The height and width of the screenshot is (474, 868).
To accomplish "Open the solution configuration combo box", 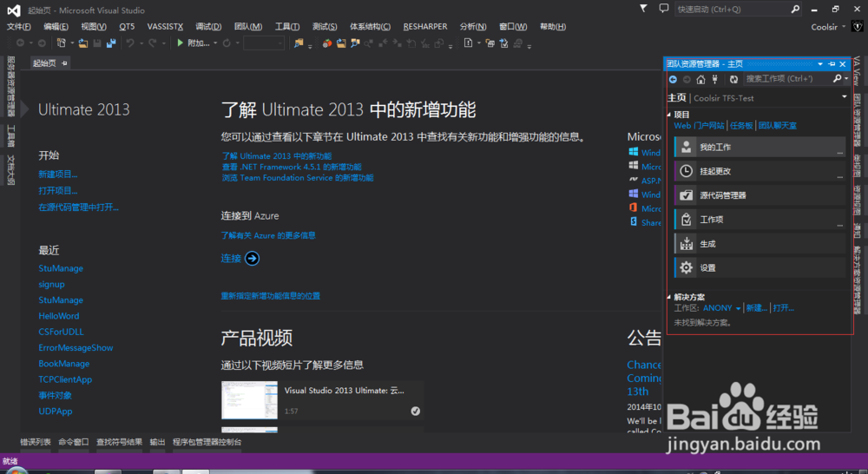I will [264, 43].
